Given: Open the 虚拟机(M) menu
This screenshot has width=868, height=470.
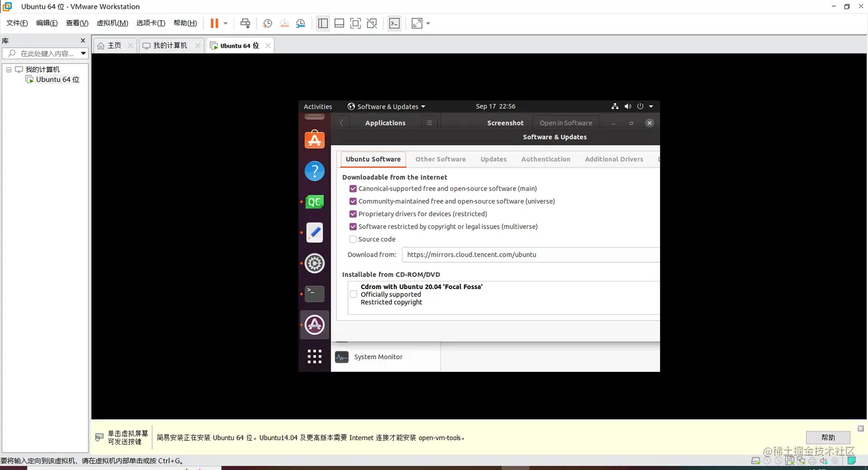Looking at the screenshot, I should (x=112, y=23).
